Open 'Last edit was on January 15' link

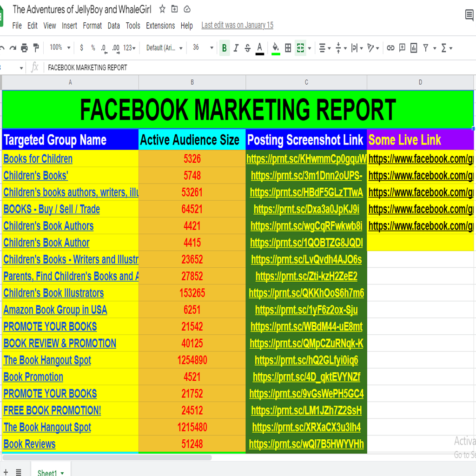238,25
